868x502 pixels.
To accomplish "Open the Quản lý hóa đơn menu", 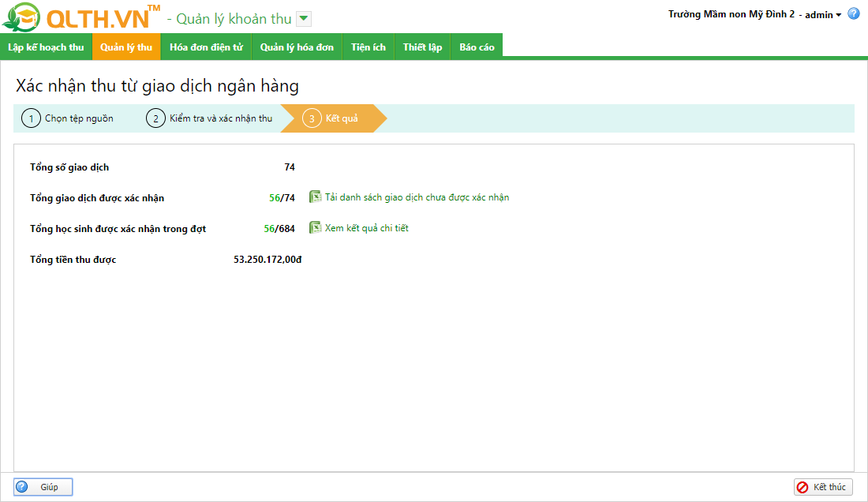I will 297,47.
